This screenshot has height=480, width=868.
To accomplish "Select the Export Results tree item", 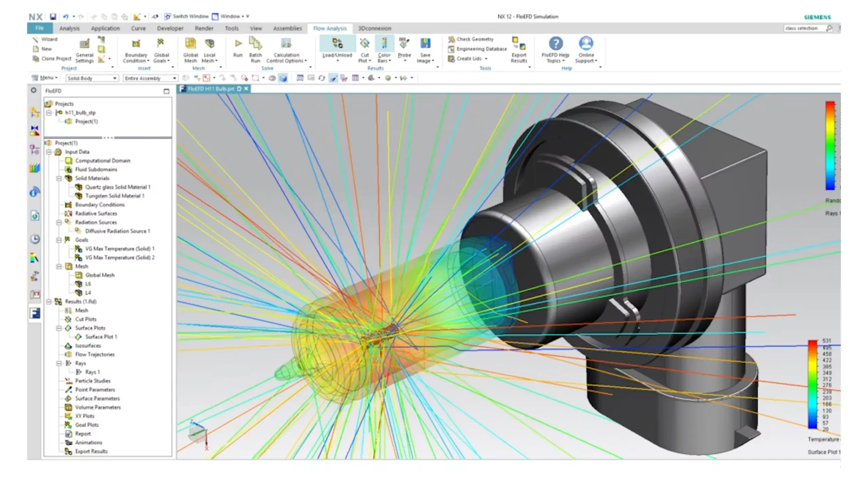I will [91, 452].
